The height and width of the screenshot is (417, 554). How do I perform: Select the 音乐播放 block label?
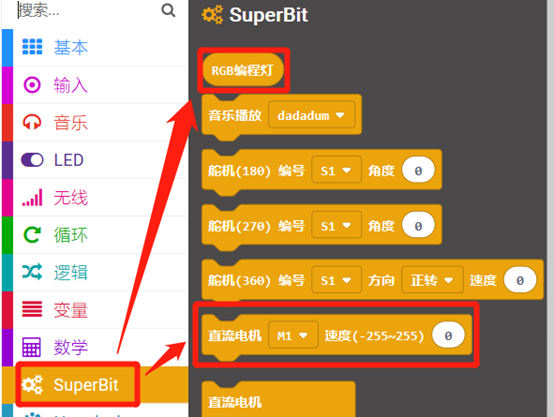(x=235, y=115)
